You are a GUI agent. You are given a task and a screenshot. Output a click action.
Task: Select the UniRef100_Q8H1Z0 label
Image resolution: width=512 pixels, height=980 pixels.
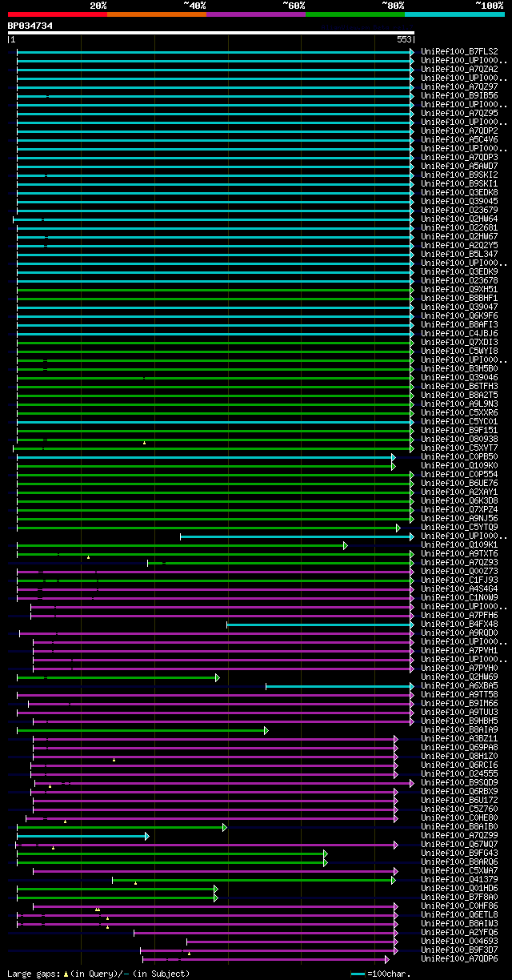coord(460,757)
